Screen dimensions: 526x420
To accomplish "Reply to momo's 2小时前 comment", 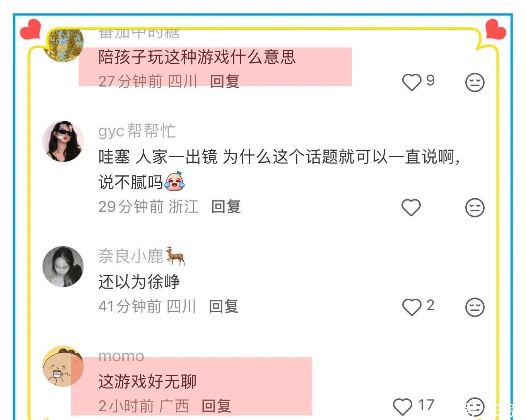I will click(216, 406).
